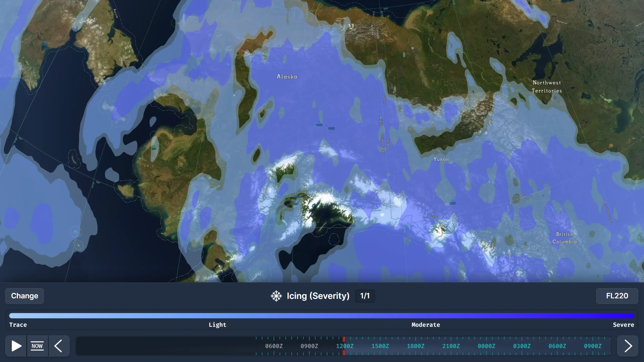
Task: Click the Icing (Severity) title label
Action: tap(318, 296)
